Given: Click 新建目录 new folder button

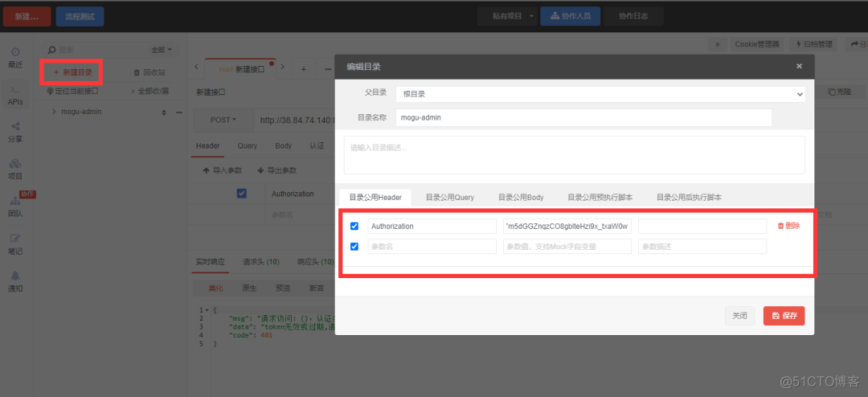Looking at the screenshot, I should tap(72, 72).
